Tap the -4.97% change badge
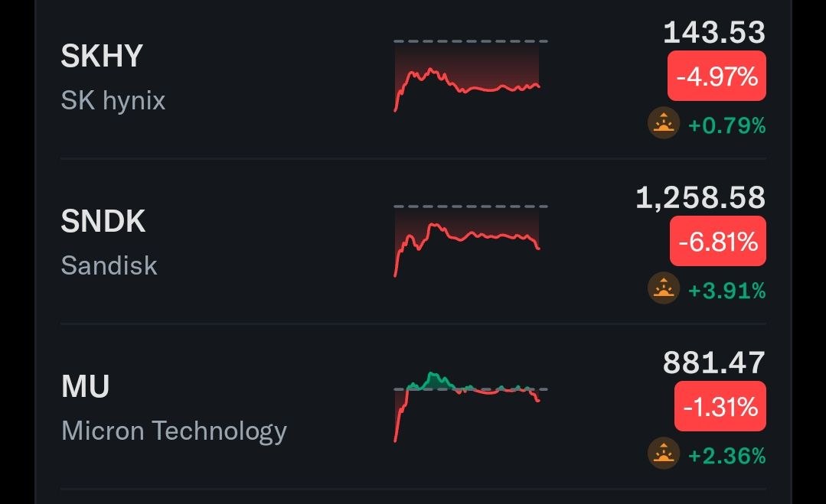 click(717, 76)
